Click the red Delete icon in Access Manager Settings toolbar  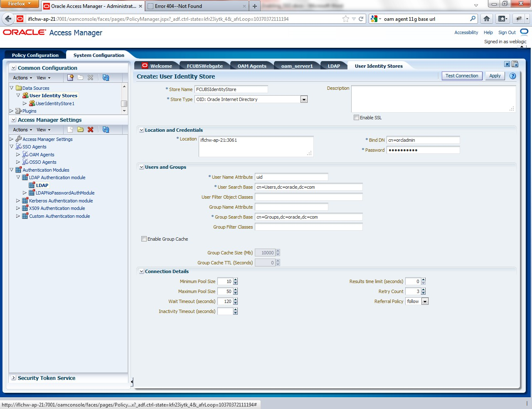click(x=91, y=130)
